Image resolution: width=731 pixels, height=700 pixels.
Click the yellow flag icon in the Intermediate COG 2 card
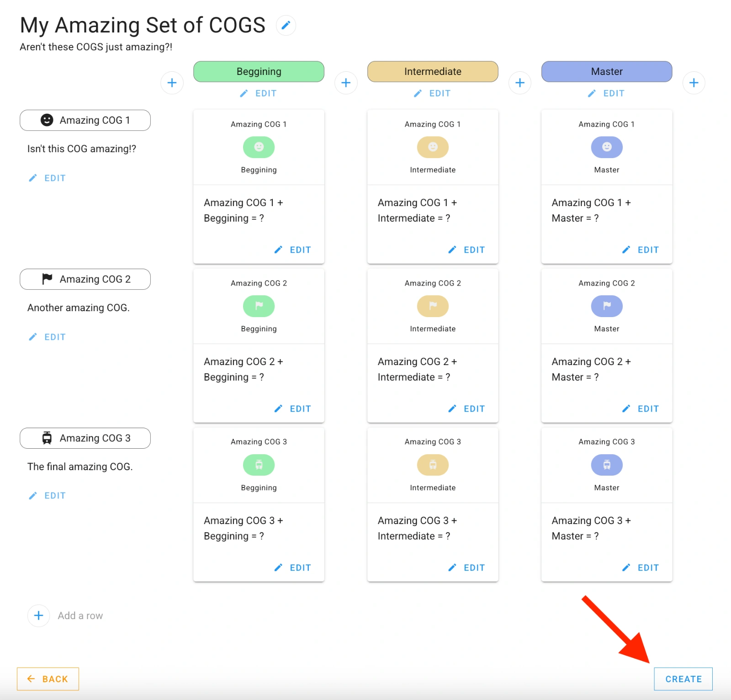pyautogui.click(x=432, y=306)
